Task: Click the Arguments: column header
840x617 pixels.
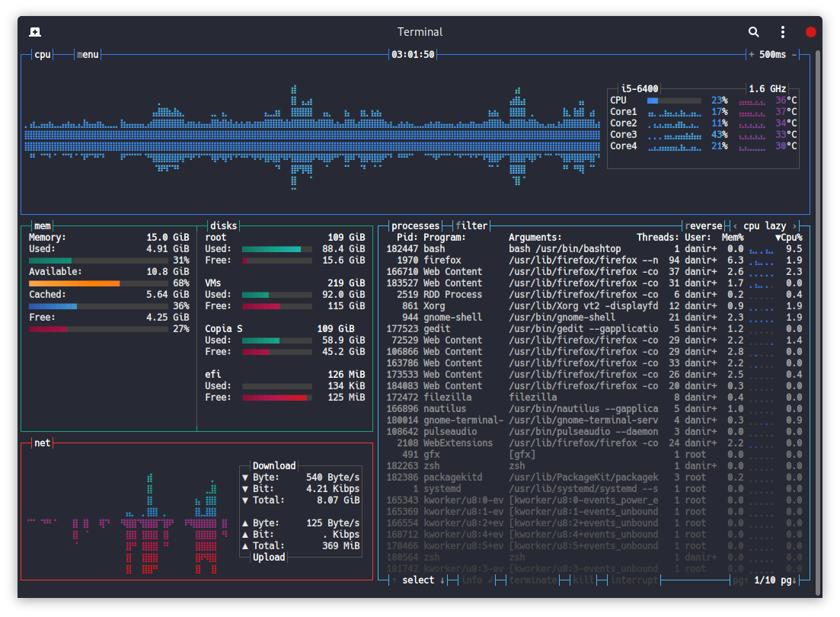Action: (535, 238)
